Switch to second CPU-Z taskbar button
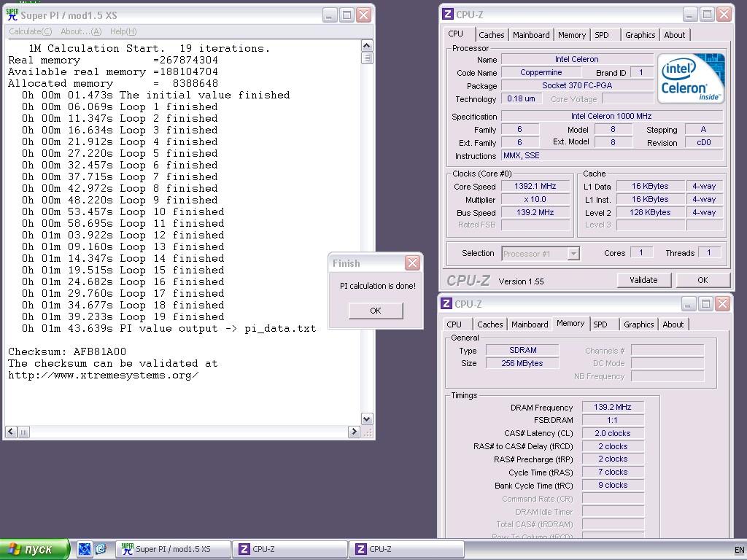Screen dimensions: 747x560 (x=407, y=549)
